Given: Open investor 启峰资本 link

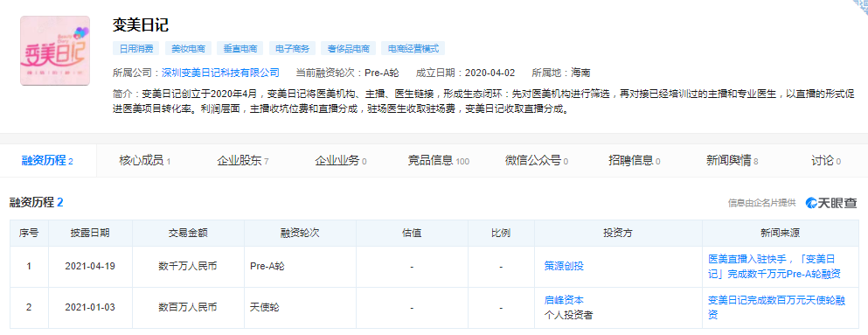Looking at the screenshot, I should pos(564,301).
